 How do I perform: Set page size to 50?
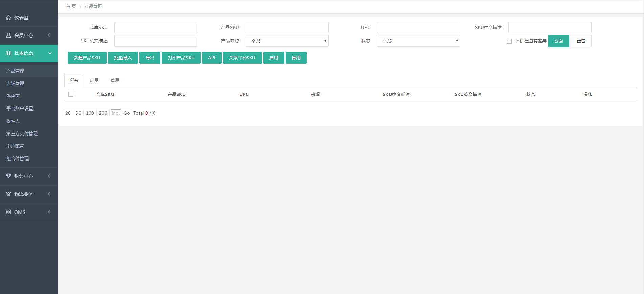coord(78,113)
